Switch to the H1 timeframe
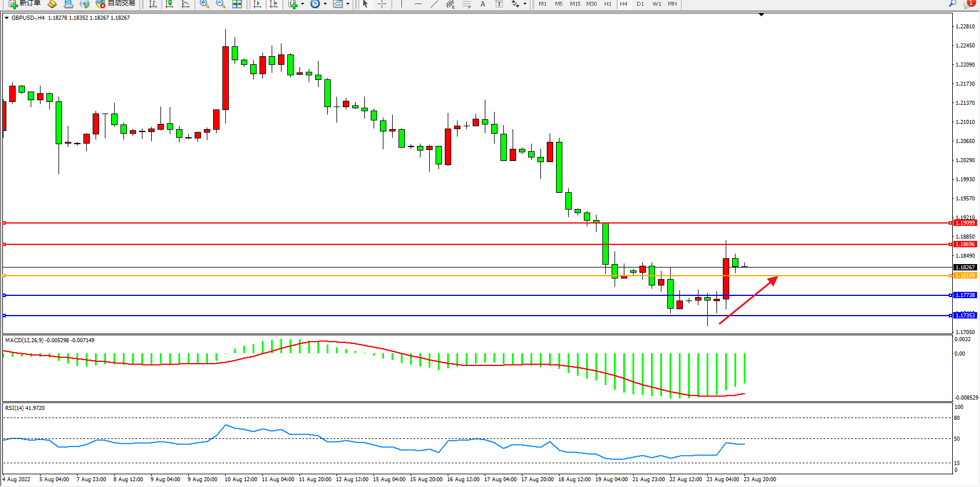Image resolution: width=980 pixels, height=487 pixels. (x=608, y=4)
